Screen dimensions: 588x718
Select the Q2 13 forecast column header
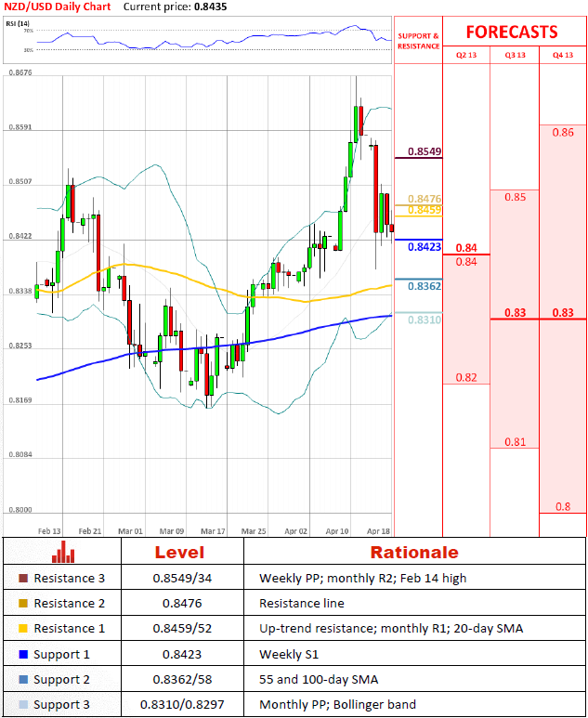click(466, 55)
